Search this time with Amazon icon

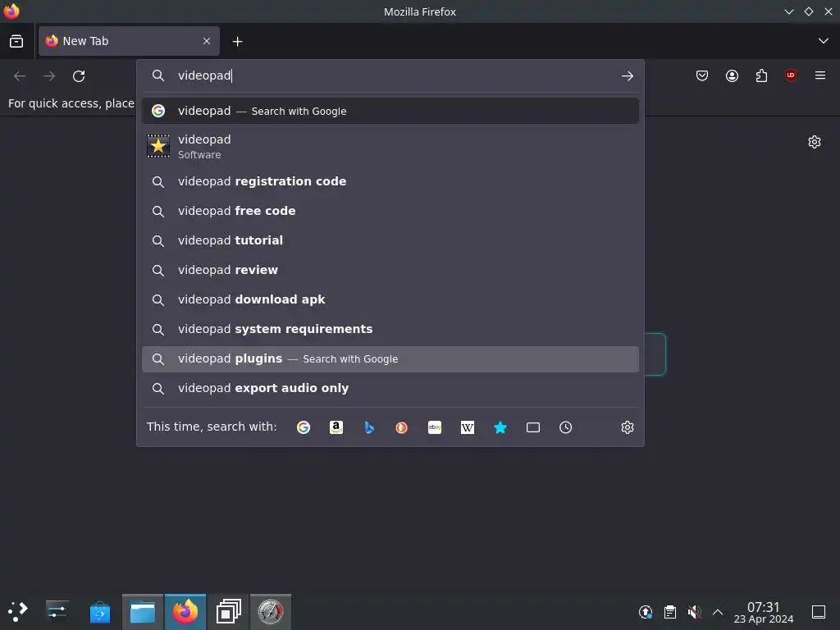[x=336, y=427]
